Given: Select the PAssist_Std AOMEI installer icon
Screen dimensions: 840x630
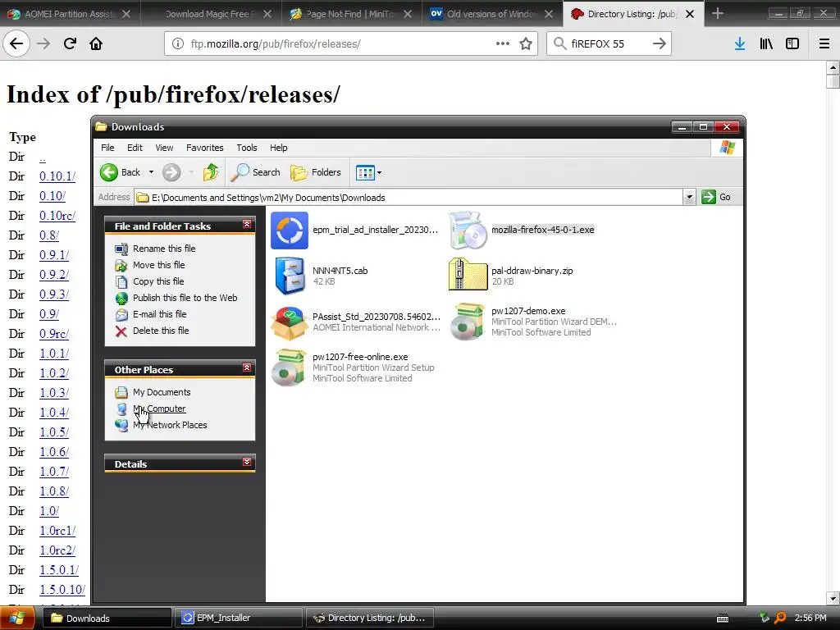Looking at the screenshot, I should click(x=290, y=322).
